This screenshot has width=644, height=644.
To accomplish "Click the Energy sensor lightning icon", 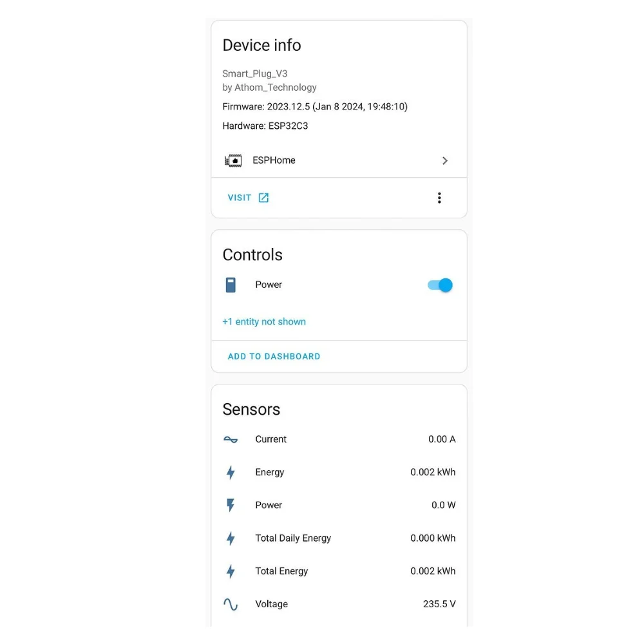I will click(231, 473).
